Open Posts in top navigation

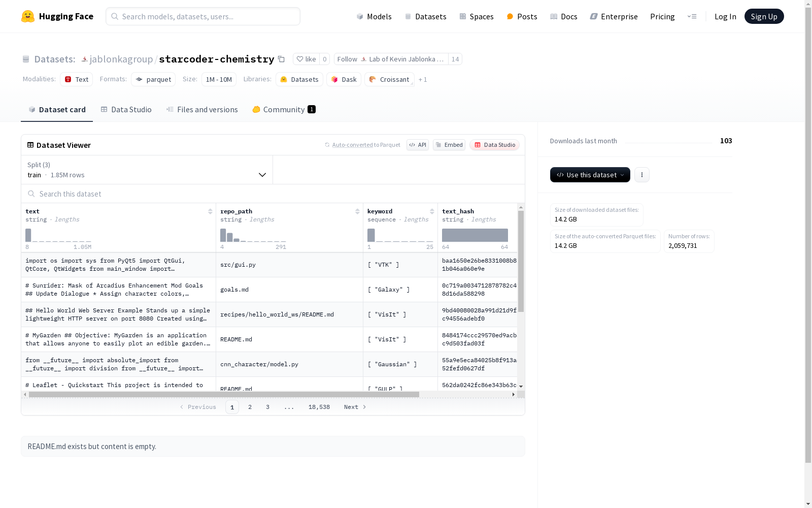tap(522, 16)
